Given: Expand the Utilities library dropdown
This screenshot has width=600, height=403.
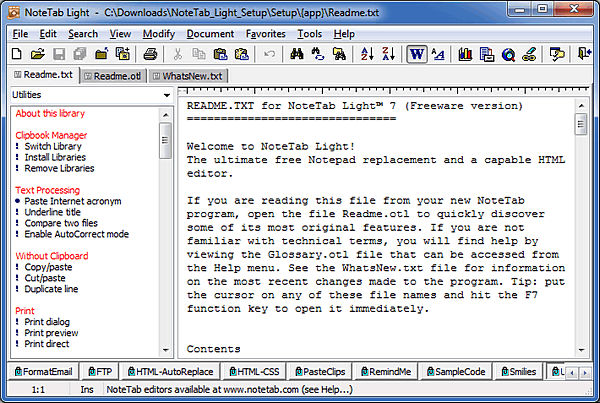Looking at the screenshot, I should tap(167, 95).
